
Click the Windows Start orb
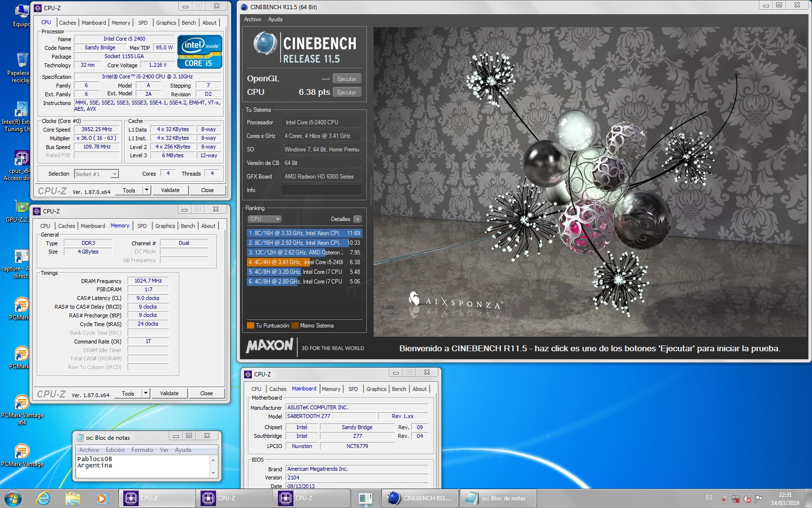pos(13,498)
